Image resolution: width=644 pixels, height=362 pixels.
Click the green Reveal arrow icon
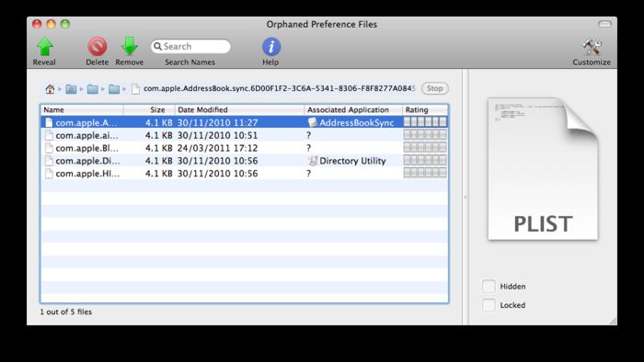45,46
